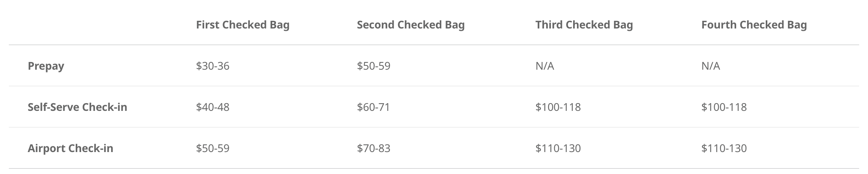Click Airport third bag price $110-130
The image size is (868, 174).
(x=558, y=148)
